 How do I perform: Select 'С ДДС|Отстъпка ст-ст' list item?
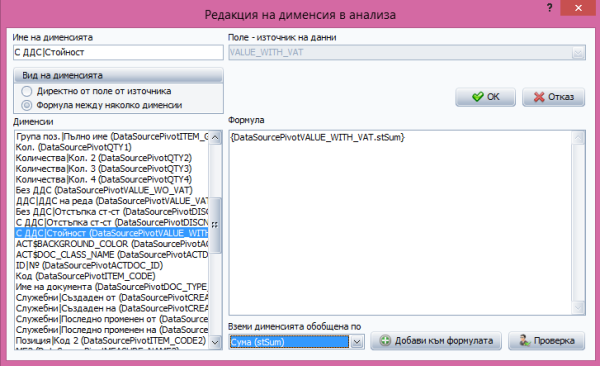tap(112, 222)
